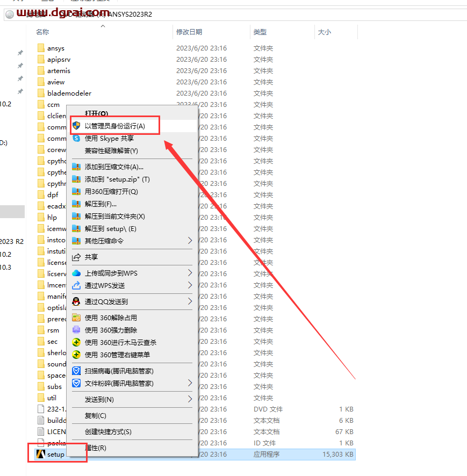Choose 'Share with Skype' (使用 Skype 共享) entry

click(x=109, y=139)
